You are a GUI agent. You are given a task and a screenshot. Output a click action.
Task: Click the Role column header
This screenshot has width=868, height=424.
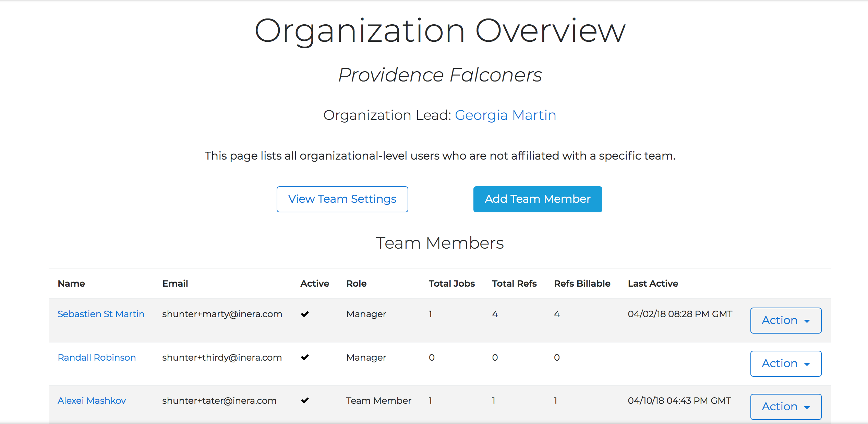[x=356, y=284]
